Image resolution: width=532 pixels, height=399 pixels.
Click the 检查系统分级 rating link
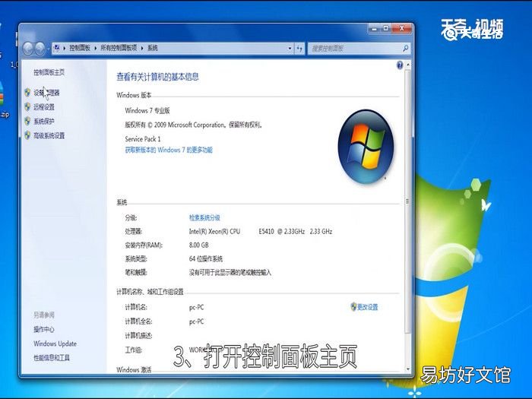(204, 217)
